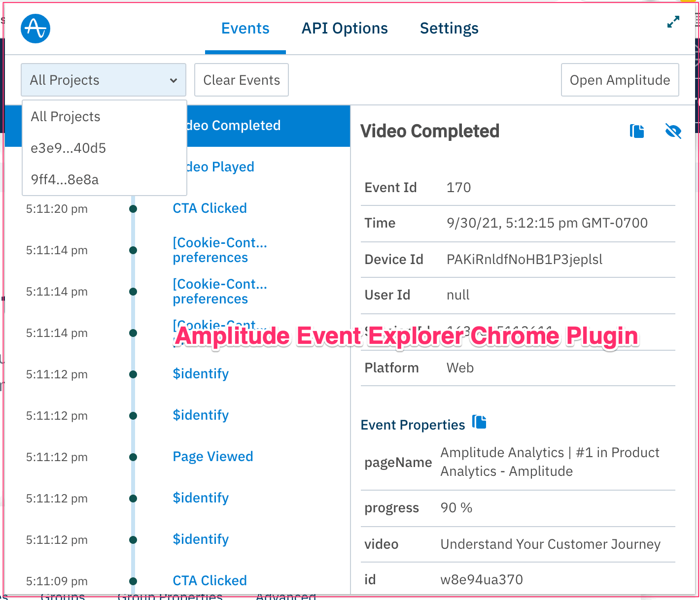Click the Event Id value 170
Screen dimensions: 700x600
click(458, 188)
